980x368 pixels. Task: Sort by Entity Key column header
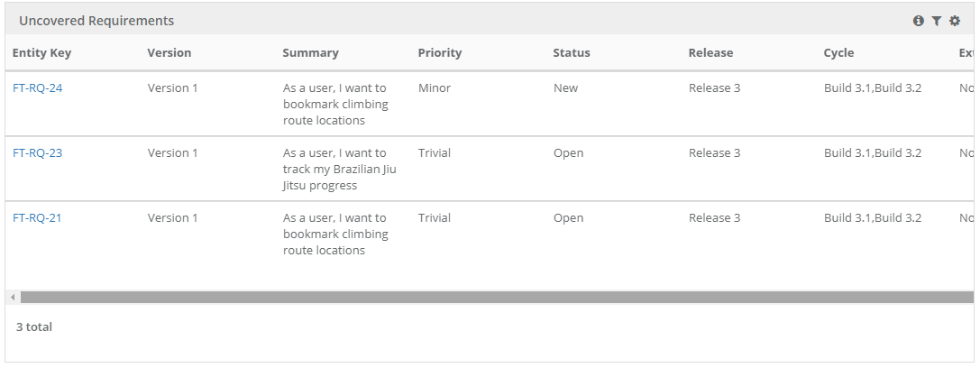[41, 53]
